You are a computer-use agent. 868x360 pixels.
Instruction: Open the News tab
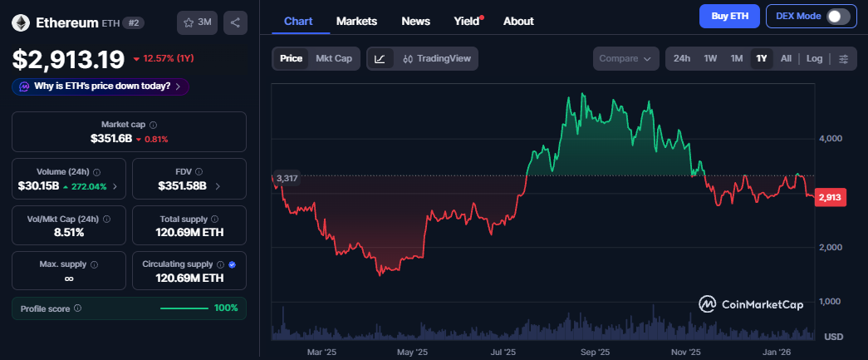415,21
